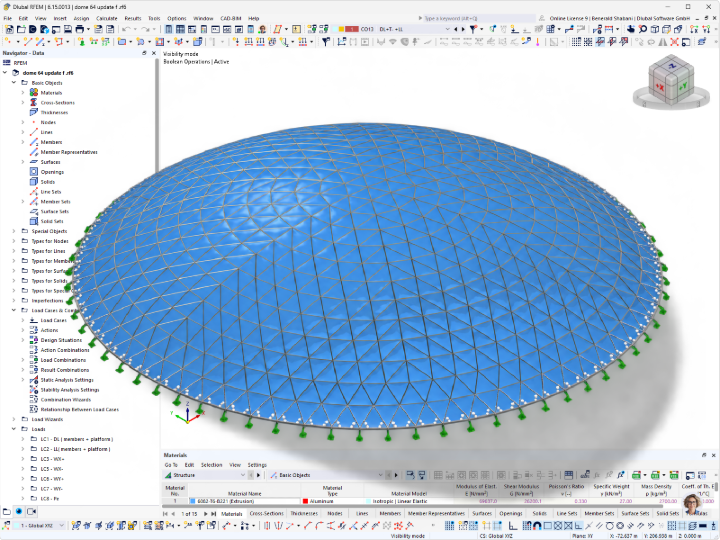Expand the Materials tree node
The width and height of the screenshot is (720, 540).
click(23, 92)
